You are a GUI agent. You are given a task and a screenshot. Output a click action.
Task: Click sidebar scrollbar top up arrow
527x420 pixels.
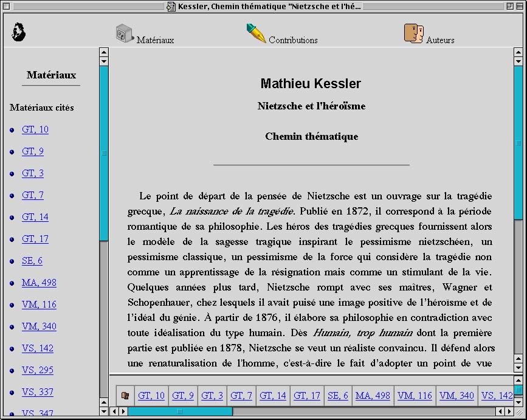coord(104,52)
